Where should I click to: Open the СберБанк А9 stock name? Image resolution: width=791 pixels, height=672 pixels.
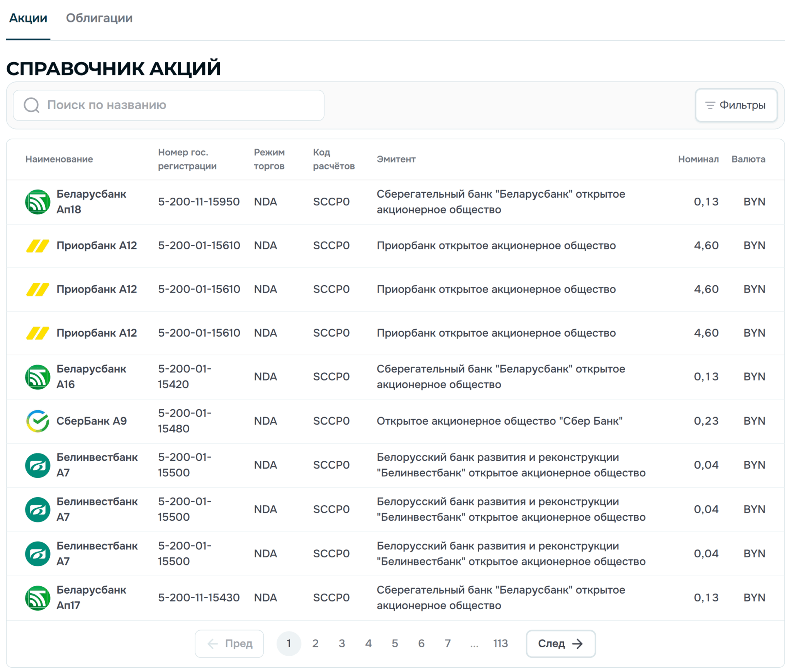tap(92, 420)
